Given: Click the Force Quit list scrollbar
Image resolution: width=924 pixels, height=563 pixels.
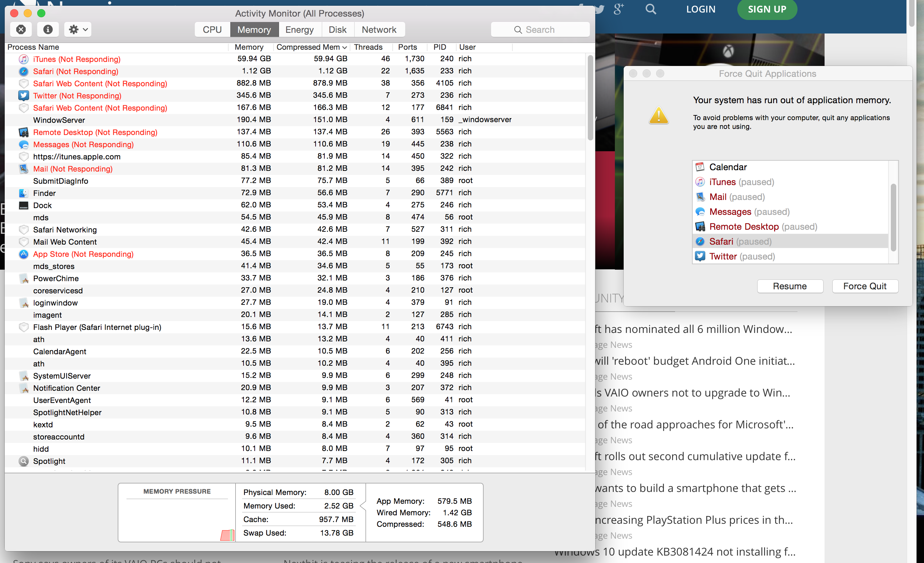Looking at the screenshot, I should [893, 217].
